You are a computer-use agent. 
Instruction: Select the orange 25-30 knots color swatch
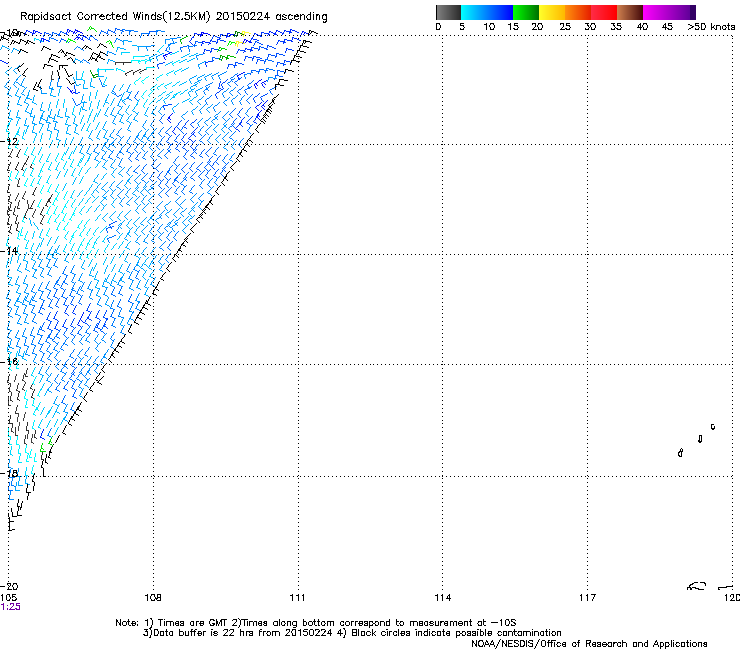pyautogui.click(x=578, y=12)
